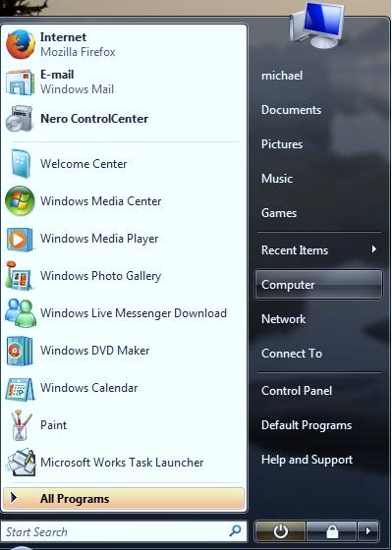
Task: Select Windows DVD Maker label
Action: tap(94, 351)
